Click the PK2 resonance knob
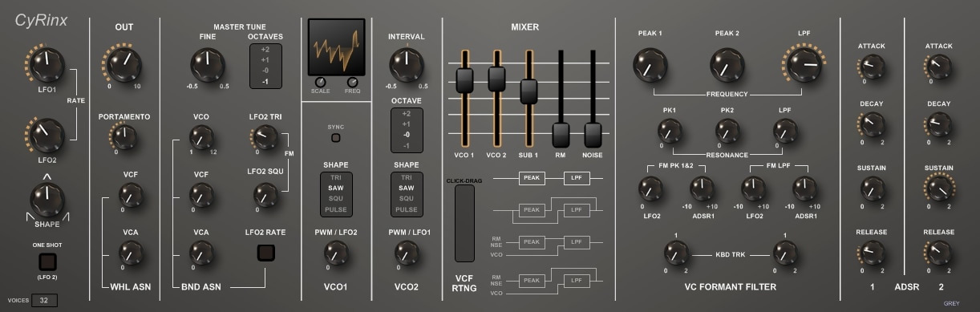980x312 pixels. click(727, 131)
